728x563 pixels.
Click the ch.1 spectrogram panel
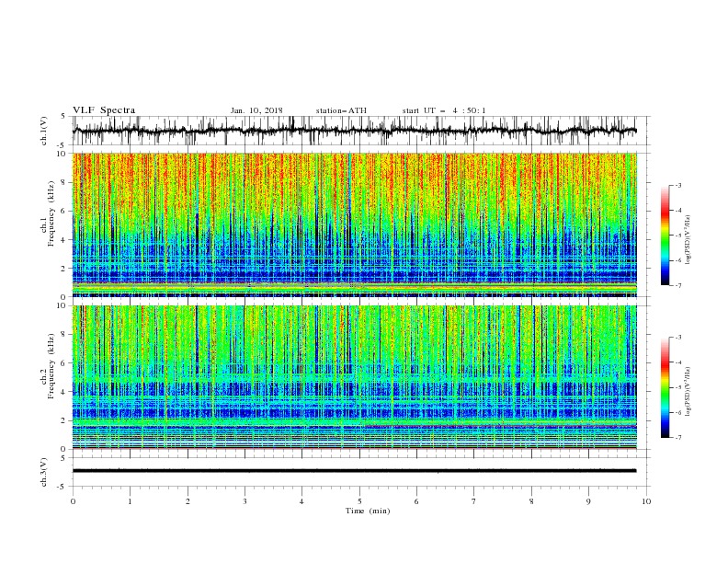tap(355, 224)
